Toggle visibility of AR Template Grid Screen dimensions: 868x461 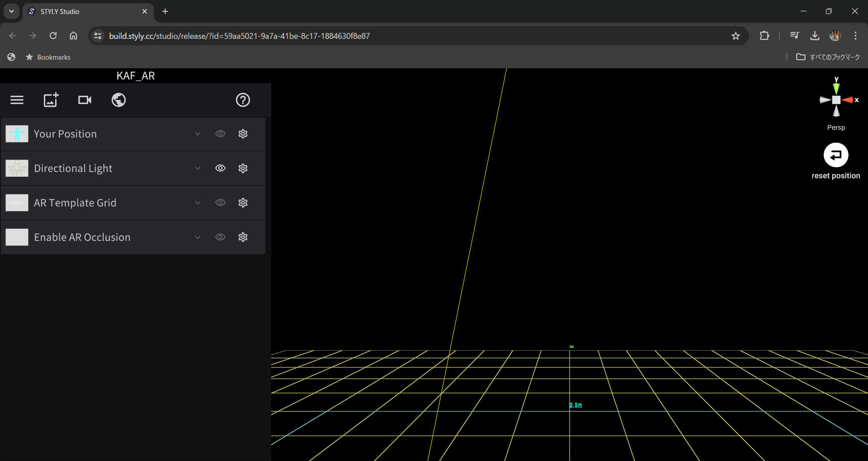[x=220, y=202]
